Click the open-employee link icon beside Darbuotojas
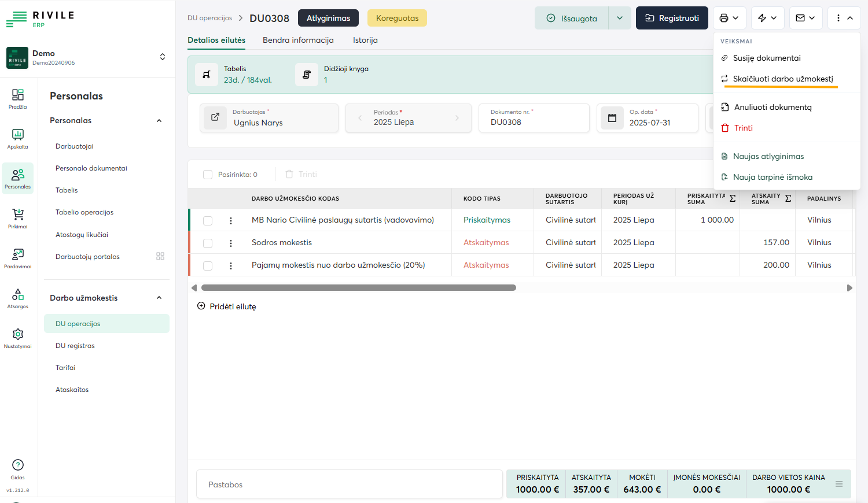 [x=215, y=117]
